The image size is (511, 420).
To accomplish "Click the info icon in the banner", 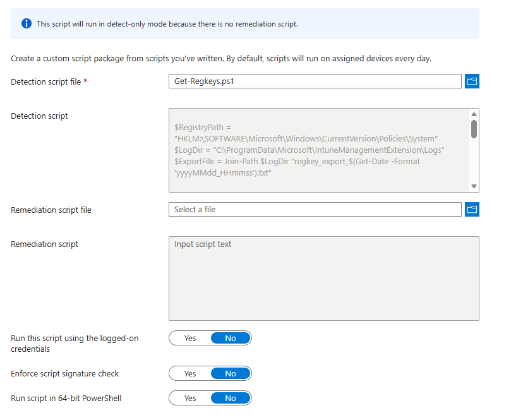I will click(26, 24).
